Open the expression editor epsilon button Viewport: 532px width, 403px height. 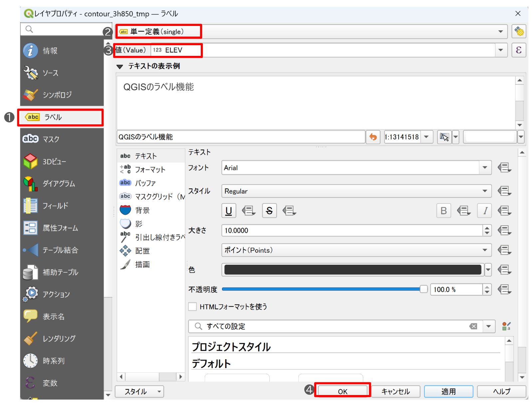point(519,50)
